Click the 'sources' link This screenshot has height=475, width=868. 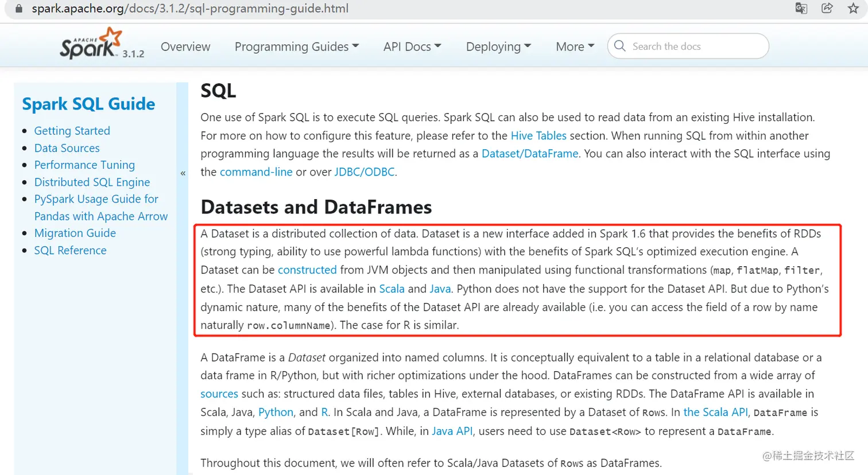[219, 394]
